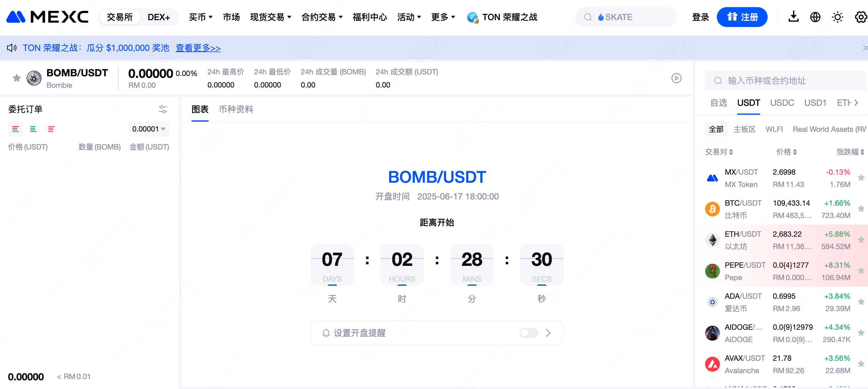The width and height of the screenshot is (868, 389).
Task: Switch to the 币种资料 tab
Action: coord(236,109)
